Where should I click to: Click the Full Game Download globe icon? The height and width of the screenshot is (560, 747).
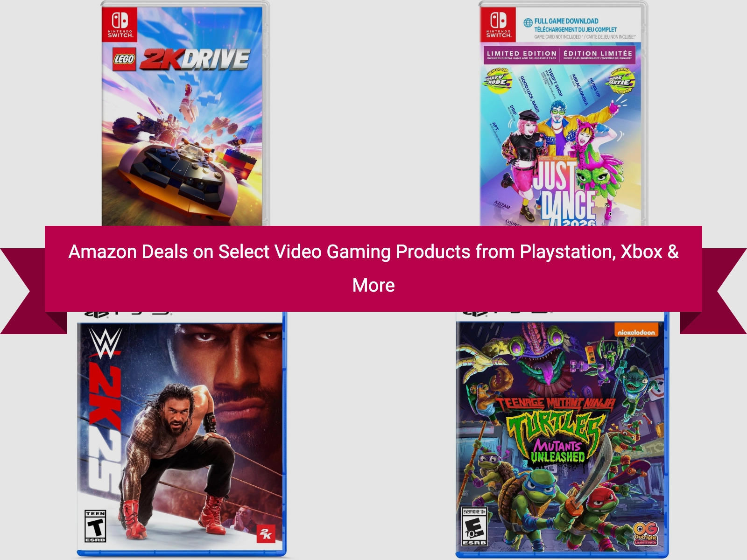528,22
